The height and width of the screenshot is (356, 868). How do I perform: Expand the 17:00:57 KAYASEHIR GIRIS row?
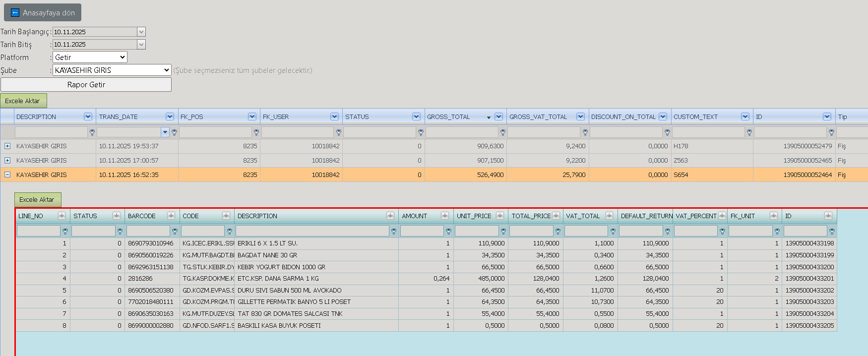pos(7,161)
